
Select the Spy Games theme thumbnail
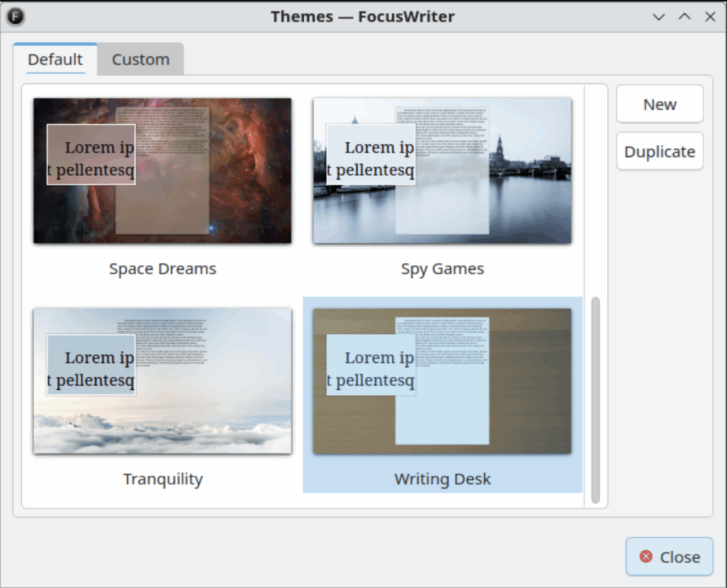click(442, 170)
